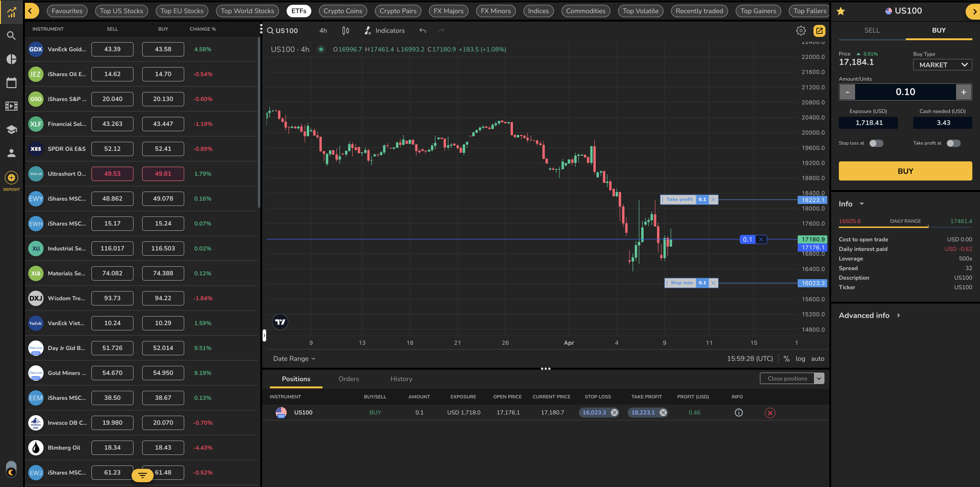Toggle the Stop loss at switch
This screenshot has height=487, width=980.
(x=876, y=143)
